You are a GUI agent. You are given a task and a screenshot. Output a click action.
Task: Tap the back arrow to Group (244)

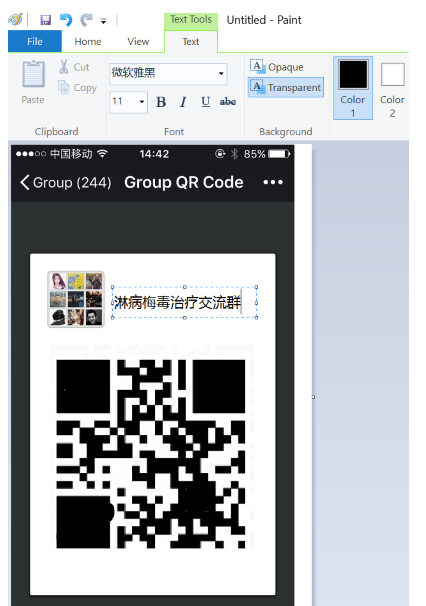(25, 182)
